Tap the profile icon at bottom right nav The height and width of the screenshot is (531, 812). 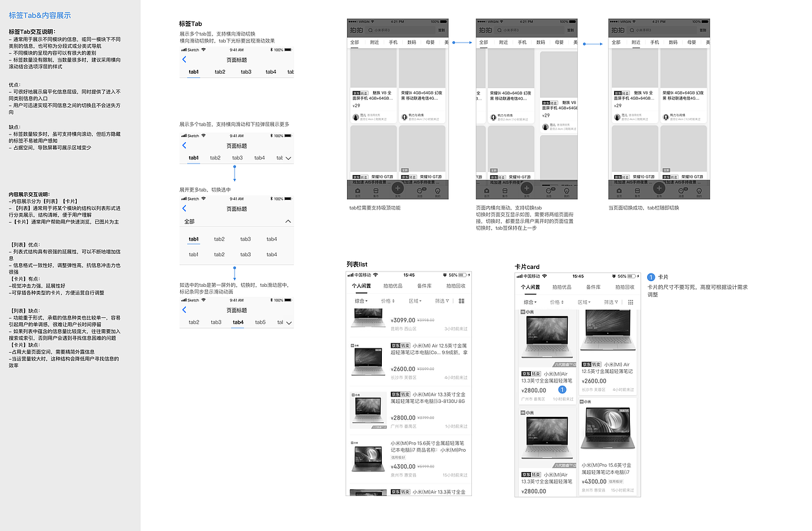pyautogui.click(x=436, y=189)
